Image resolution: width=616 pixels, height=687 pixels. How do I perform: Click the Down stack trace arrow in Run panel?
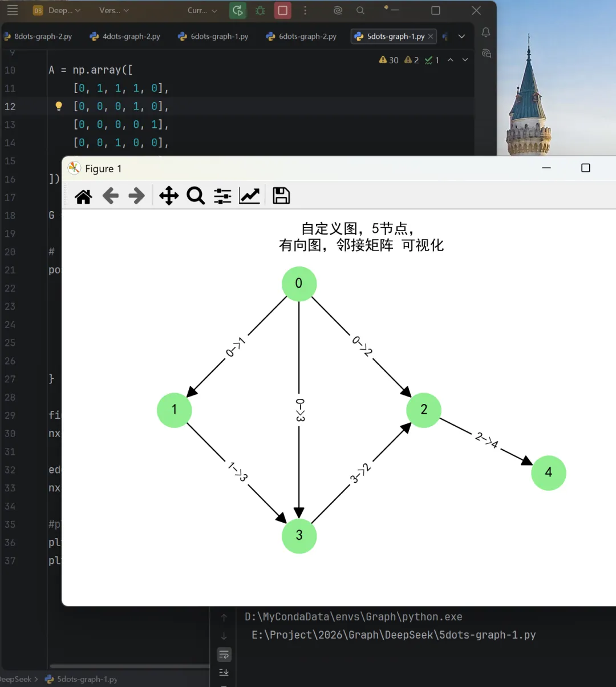[x=224, y=636]
